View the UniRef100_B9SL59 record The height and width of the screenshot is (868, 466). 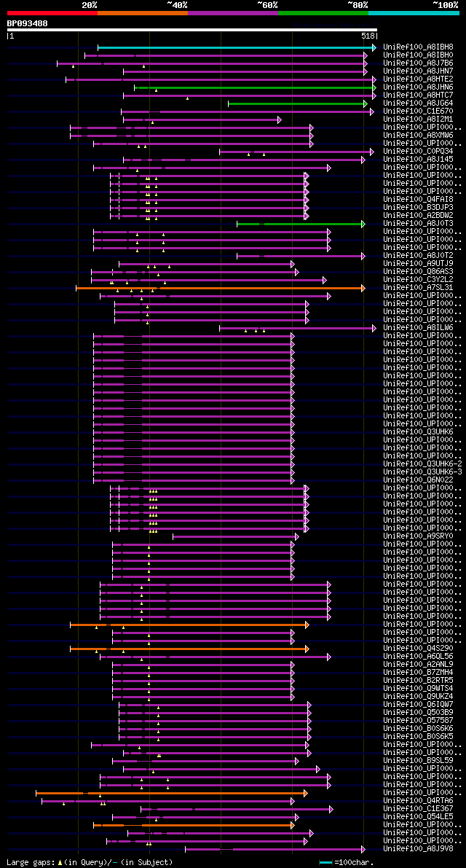[x=418, y=761]
